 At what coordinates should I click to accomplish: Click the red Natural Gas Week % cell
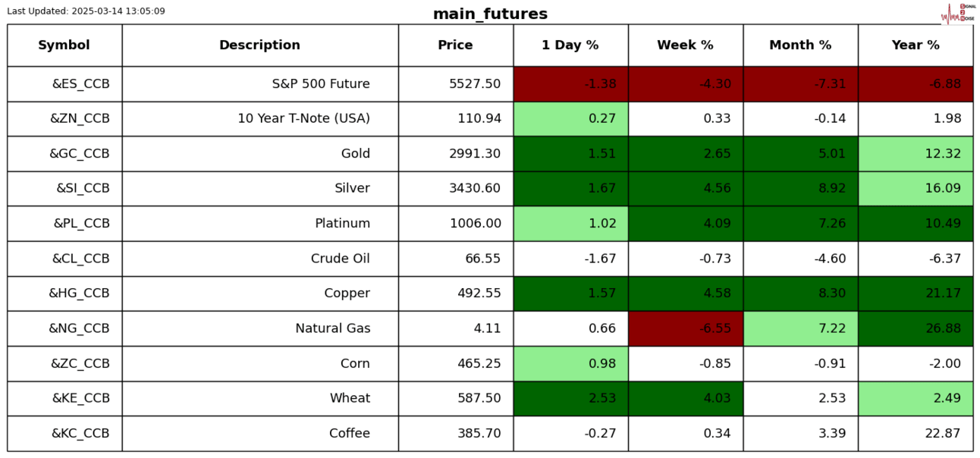(x=685, y=328)
